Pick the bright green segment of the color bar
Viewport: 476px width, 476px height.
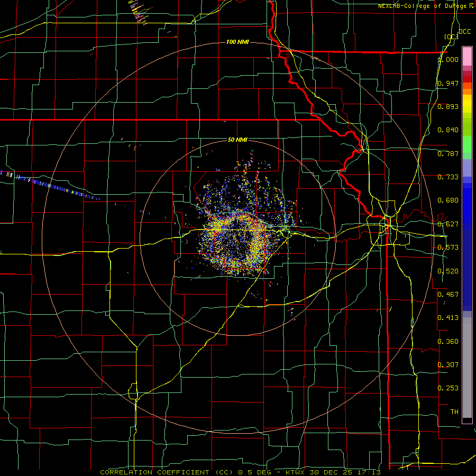click(x=467, y=144)
